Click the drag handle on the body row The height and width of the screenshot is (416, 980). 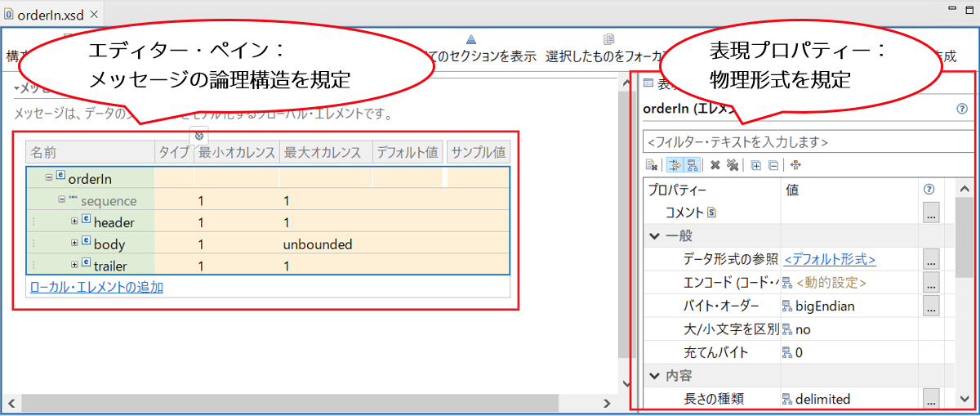click(33, 244)
